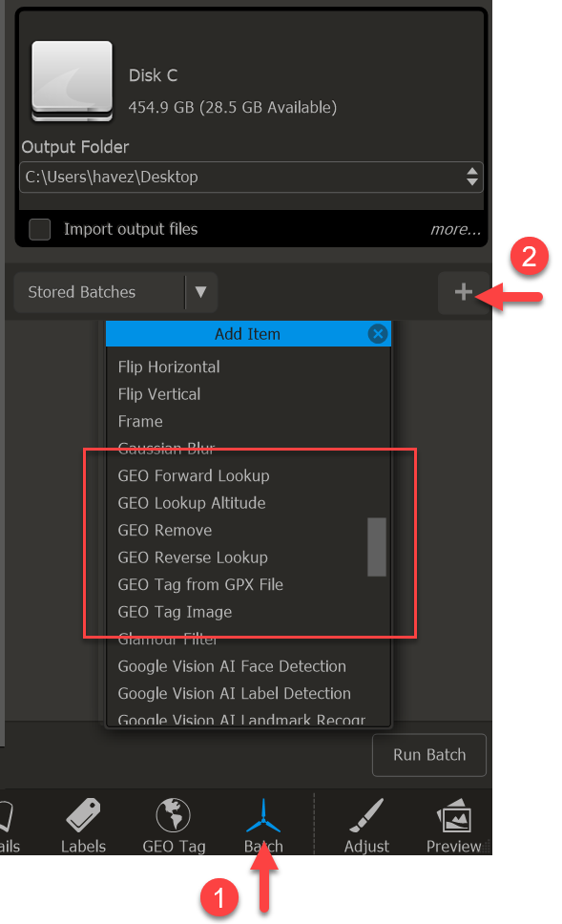The image size is (562, 924).
Task: Click the more... link
Action: click(455, 229)
